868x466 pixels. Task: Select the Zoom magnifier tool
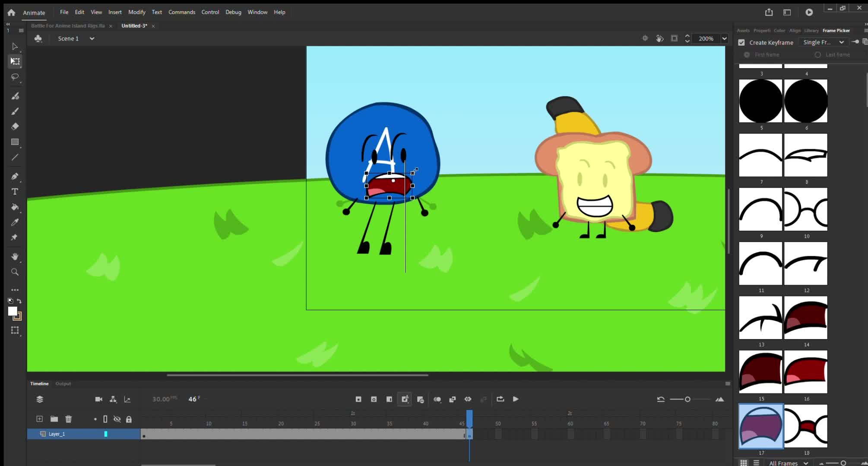[x=15, y=272]
